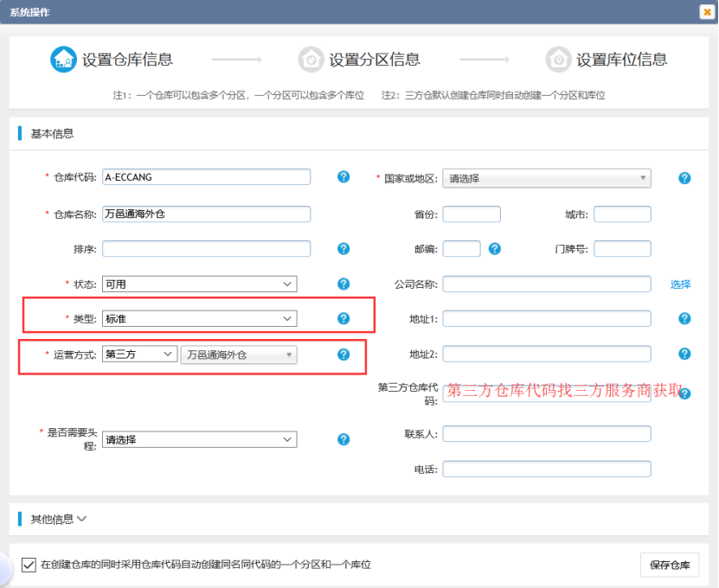Open help for the 邮编 field
The height and width of the screenshot is (588, 719).
pos(493,248)
